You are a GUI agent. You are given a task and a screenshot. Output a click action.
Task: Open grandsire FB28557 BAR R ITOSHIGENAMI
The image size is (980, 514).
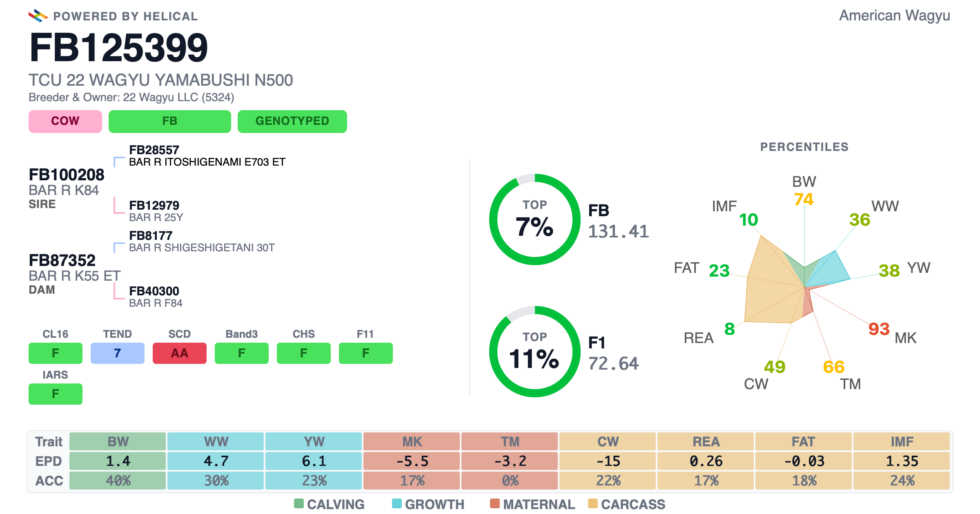click(207, 156)
